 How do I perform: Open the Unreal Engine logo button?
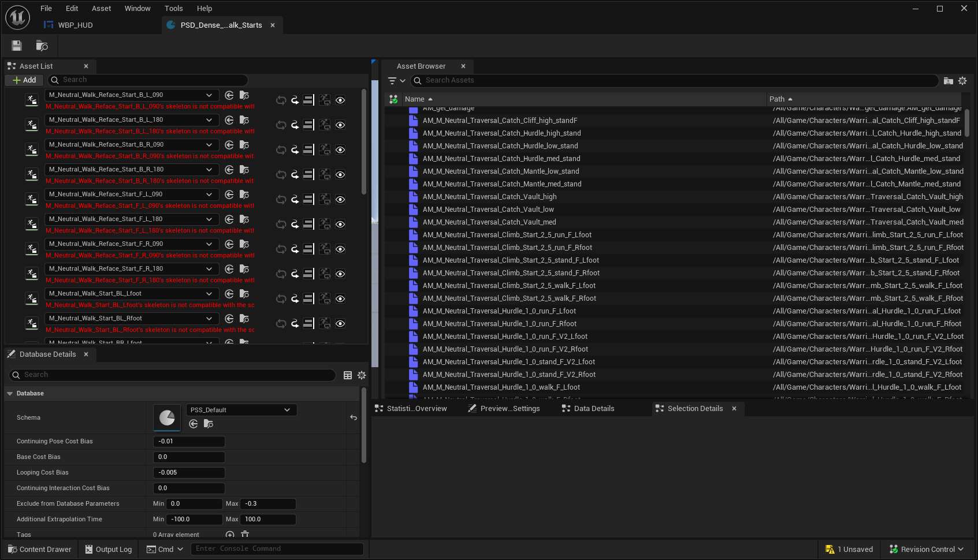[x=17, y=17]
